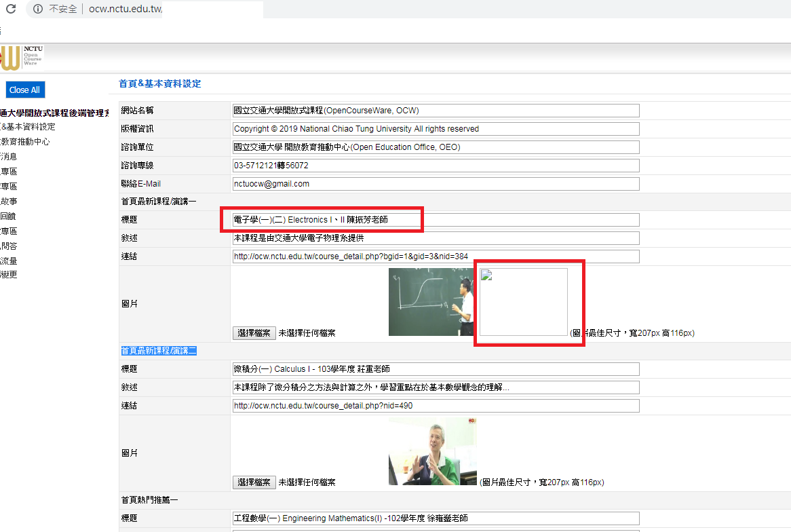Click the 敘述 field about 電子物理系
This screenshot has height=532, width=791.
click(436, 237)
